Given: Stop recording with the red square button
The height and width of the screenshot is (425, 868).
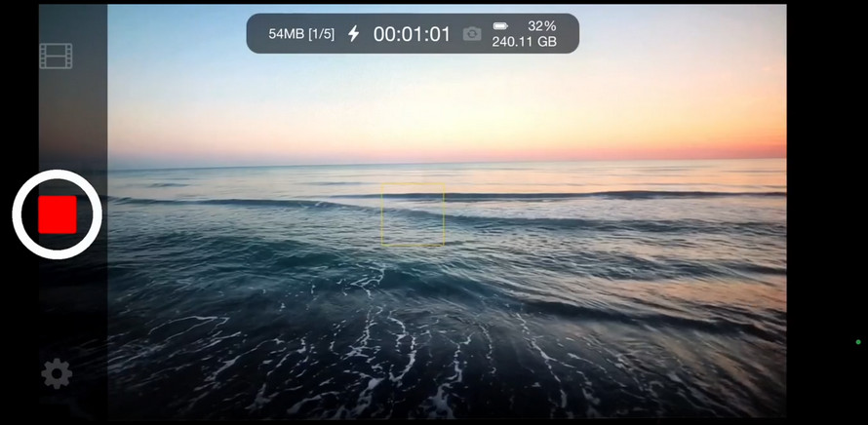Looking at the screenshot, I should [x=57, y=214].
